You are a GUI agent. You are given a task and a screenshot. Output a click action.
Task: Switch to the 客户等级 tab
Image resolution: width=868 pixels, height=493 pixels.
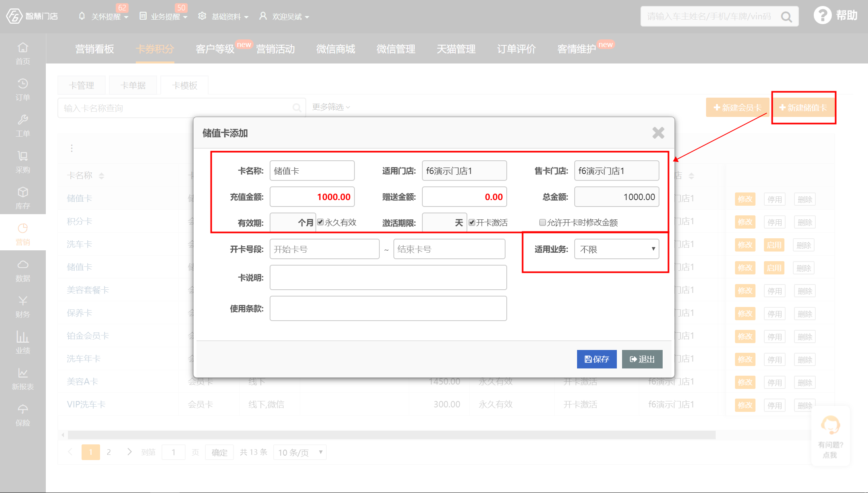[215, 49]
